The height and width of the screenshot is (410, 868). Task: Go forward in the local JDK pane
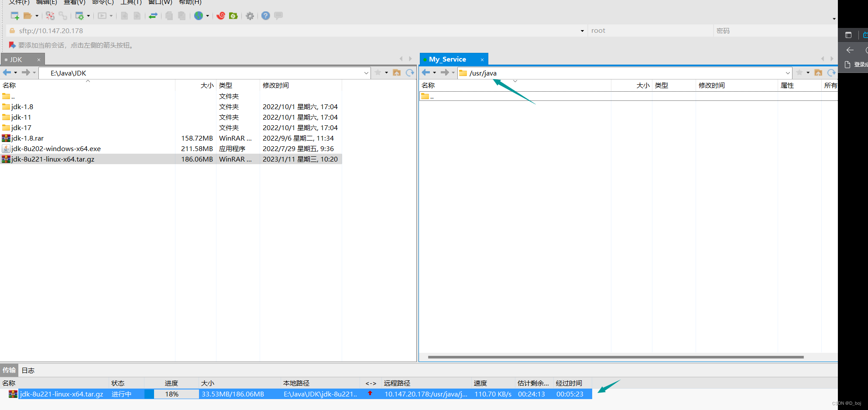26,72
